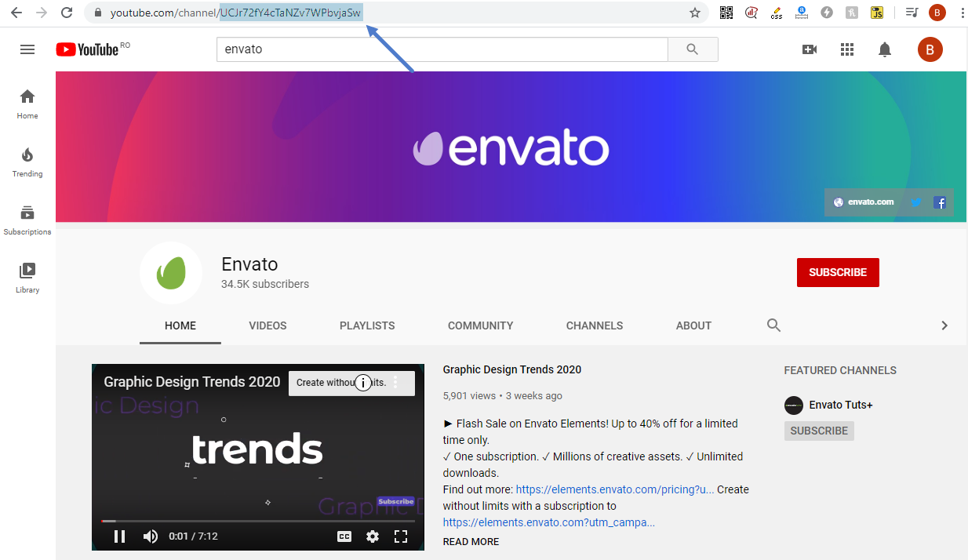Bookmark this page with the star icon
This screenshot has height=560, width=968.
coord(694,13)
